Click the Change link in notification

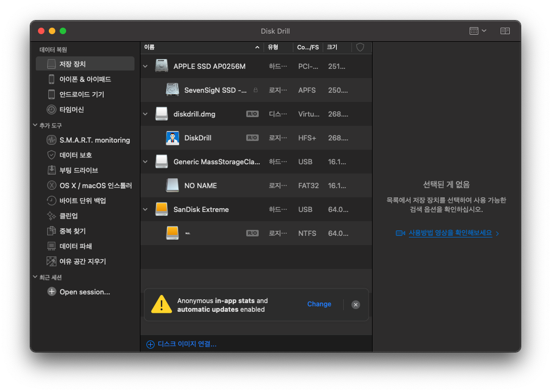(x=319, y=304)
